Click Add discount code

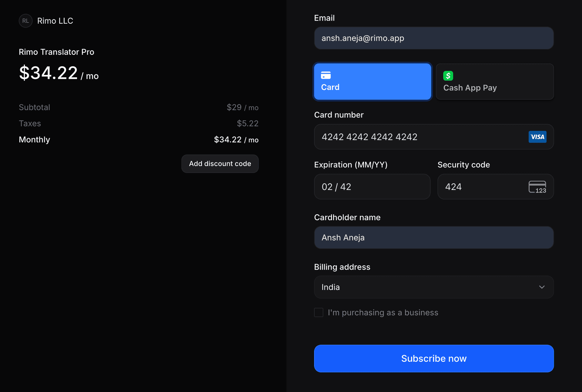(x=220, y=164)
